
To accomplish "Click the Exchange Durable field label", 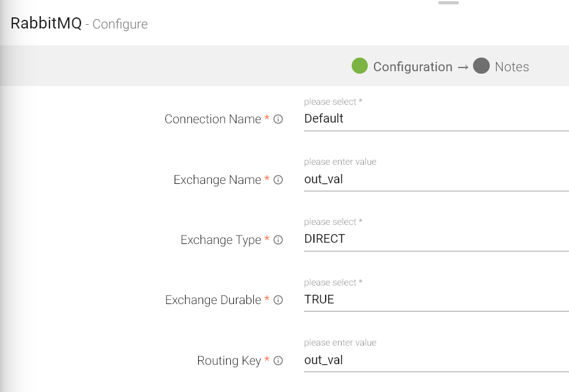I will click(213, 300).
